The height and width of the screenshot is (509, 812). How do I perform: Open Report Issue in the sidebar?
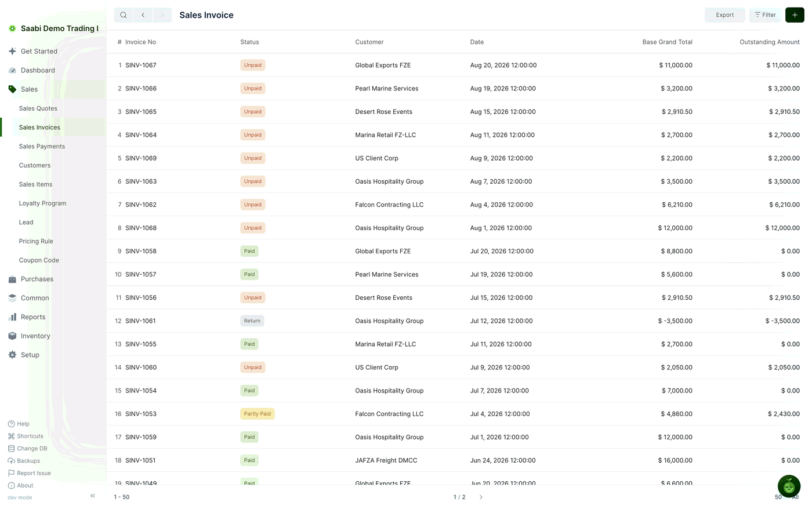tap(30, 473)
